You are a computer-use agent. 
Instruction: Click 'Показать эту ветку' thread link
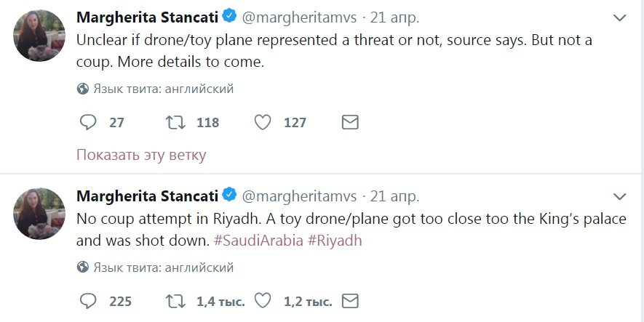(x=141, y=155)
